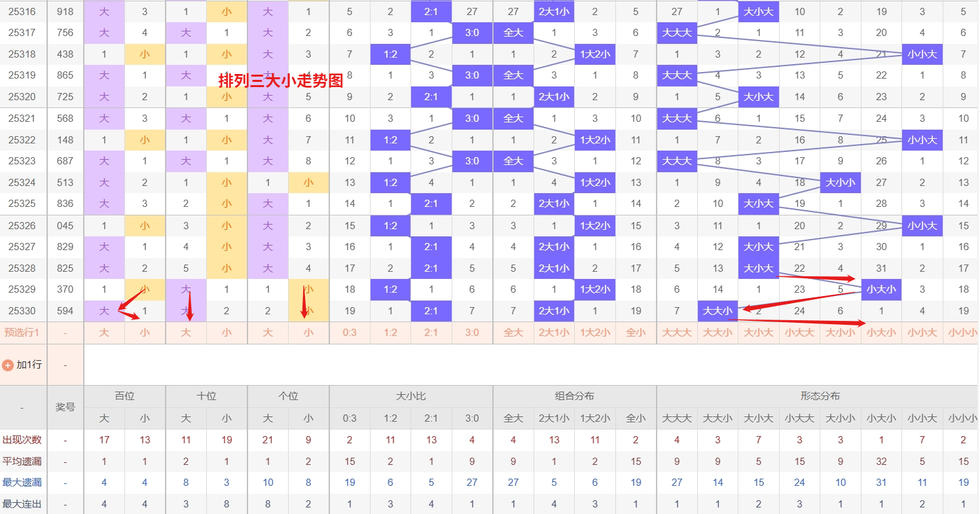
Task: Click the orange plus icon beside 加1行
Action: (x=8, y=365)
